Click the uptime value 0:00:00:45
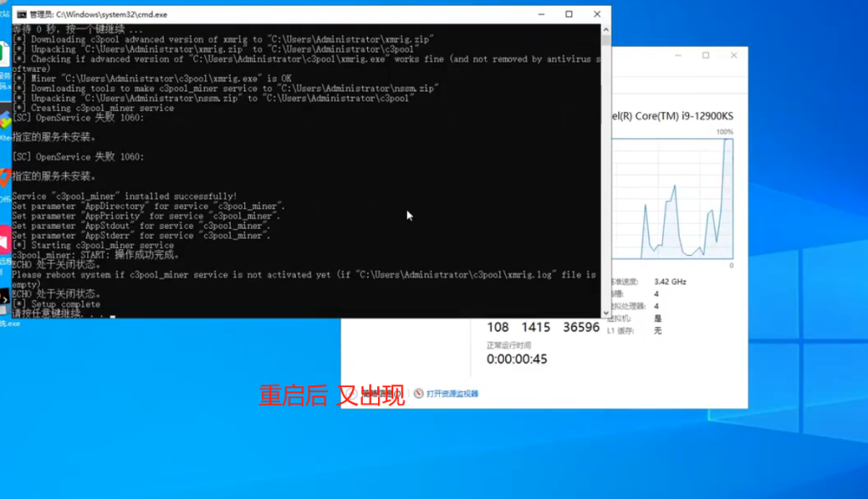The image size is (868, 499). (517, 359)
